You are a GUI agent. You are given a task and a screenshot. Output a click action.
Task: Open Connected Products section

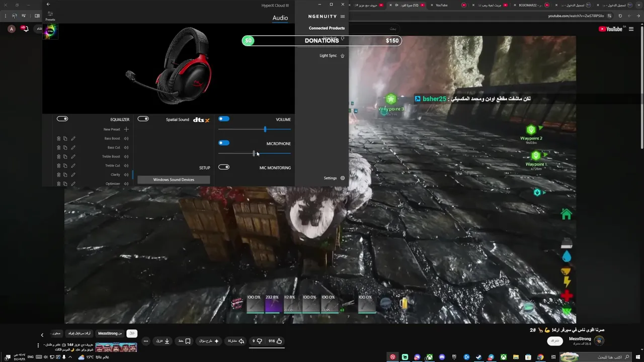pyautogui.click(x=327, y=28)
